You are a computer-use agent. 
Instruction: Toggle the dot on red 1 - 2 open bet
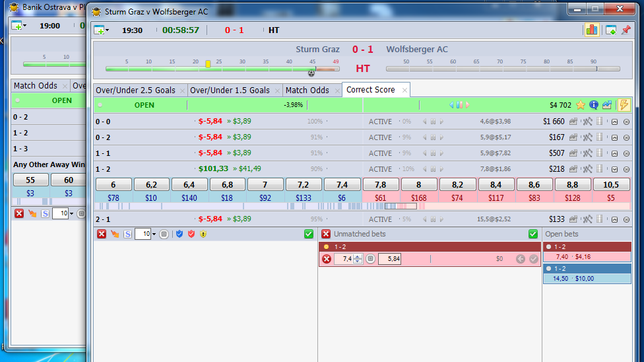point(549,247)
